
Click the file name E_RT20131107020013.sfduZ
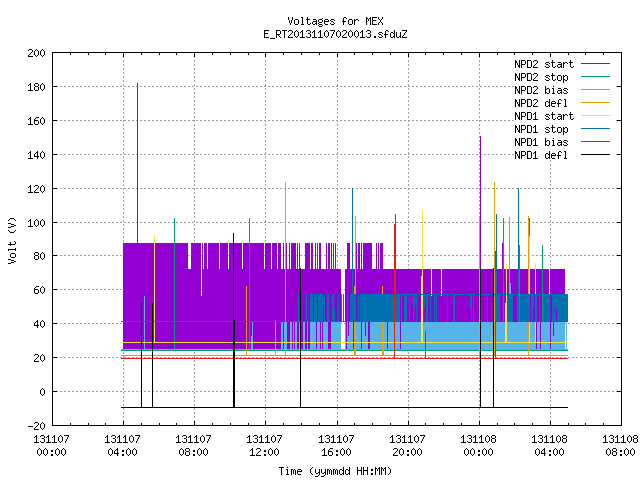click(x=335, y=34)
